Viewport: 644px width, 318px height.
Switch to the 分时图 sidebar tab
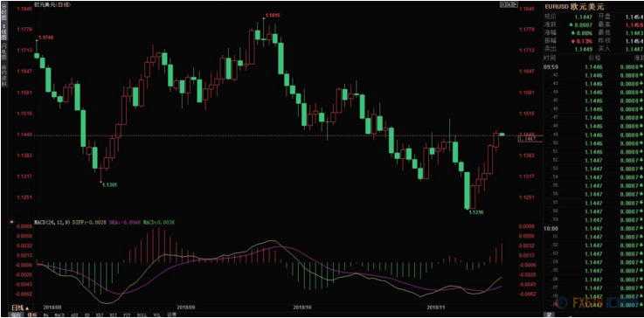tap(3, 13)
